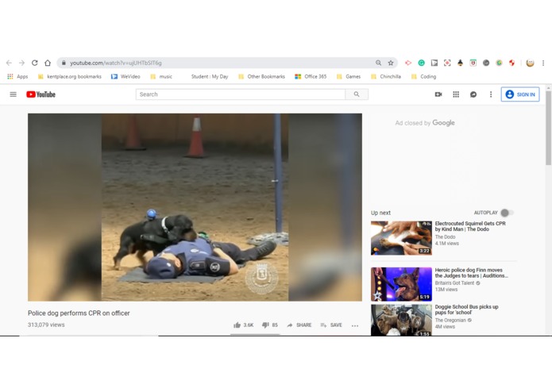The image size is (552, 392).
Task: Toggle the AUTOPLAY switch
Action: [507, 213]
